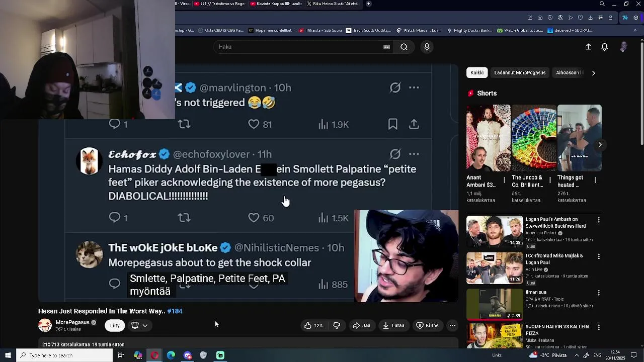Open more actions menu under the video
The height and width of the screenshot is (362, 644).
pos(452,325)
